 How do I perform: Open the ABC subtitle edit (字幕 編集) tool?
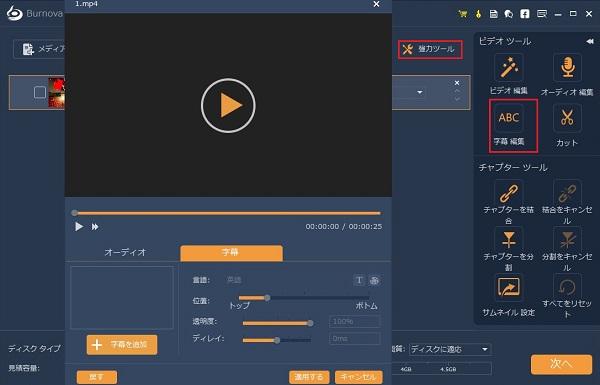[509, 118]
